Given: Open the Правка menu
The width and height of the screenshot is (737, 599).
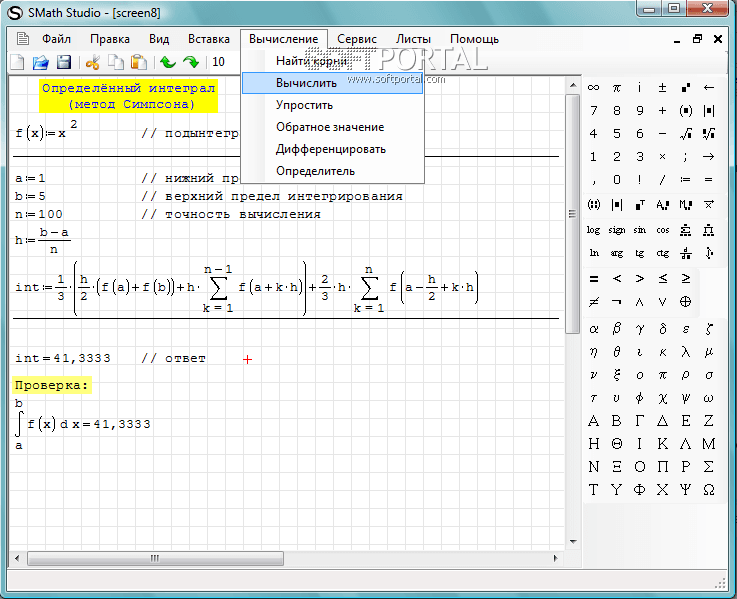Looking at the screenshot, I should (110, 39).
